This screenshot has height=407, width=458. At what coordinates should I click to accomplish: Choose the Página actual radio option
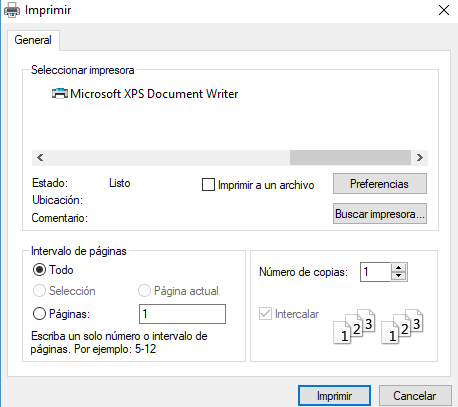pyautogui.click(x=144, y=291)
